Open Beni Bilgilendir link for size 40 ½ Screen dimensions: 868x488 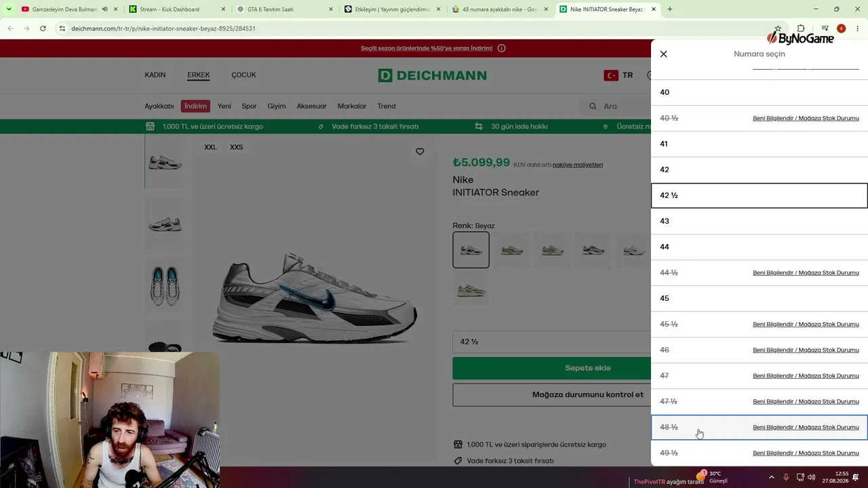(x=806, y=118)
